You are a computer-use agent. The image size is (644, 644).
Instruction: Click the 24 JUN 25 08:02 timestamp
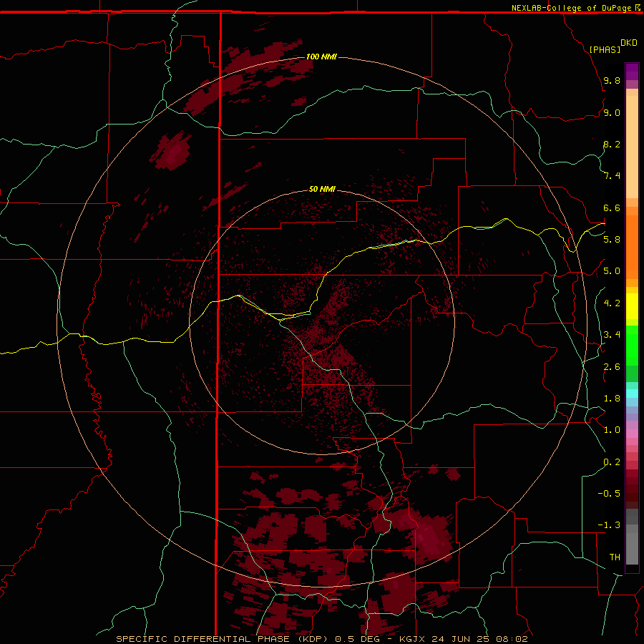point(479,639)
